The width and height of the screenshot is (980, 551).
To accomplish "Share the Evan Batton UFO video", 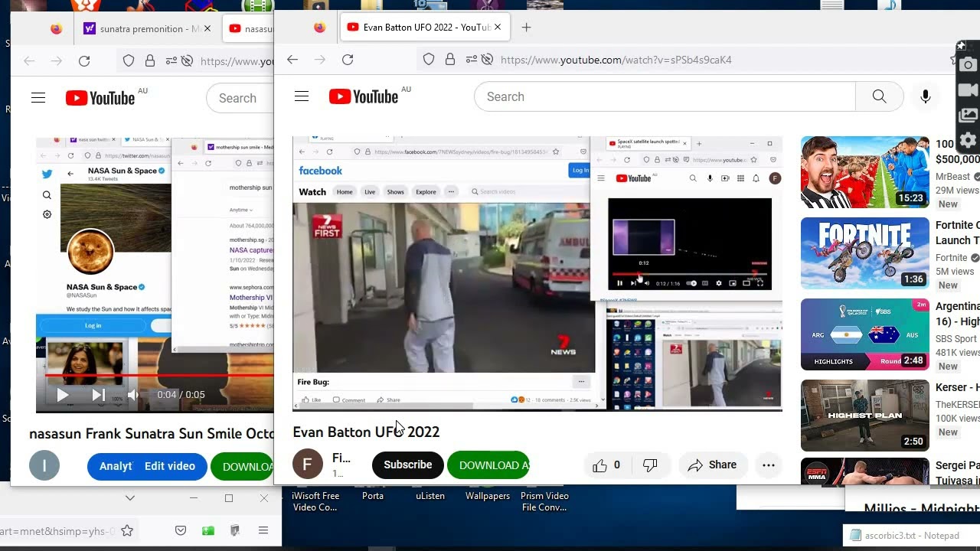I will (x=712, y=465).
